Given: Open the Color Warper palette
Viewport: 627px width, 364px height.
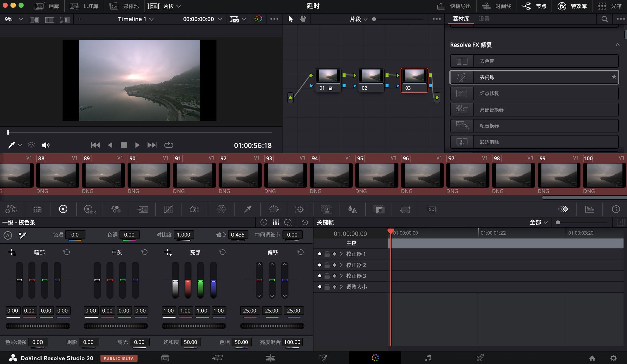Looking at the screenshot, I should coord(221,209).
